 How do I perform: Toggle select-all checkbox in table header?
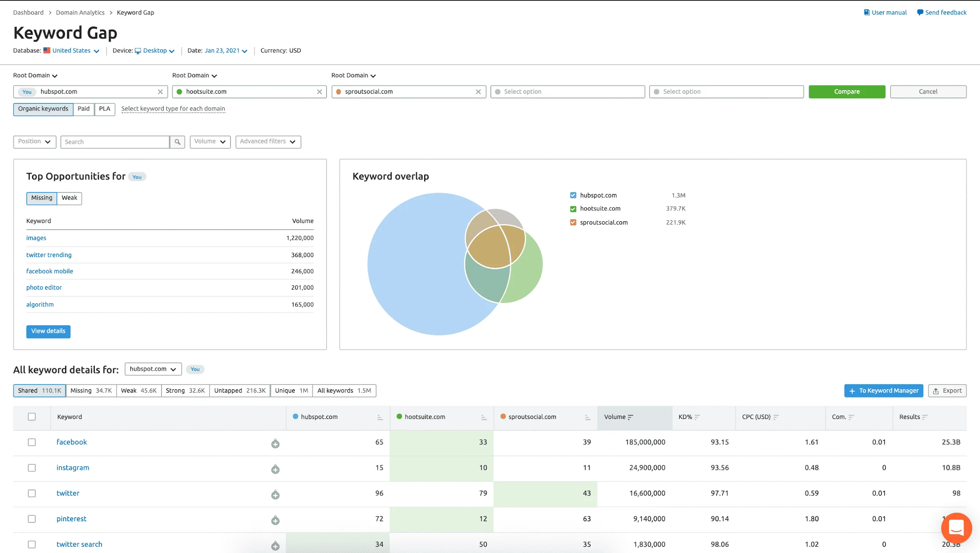click(x=32, y=417)
